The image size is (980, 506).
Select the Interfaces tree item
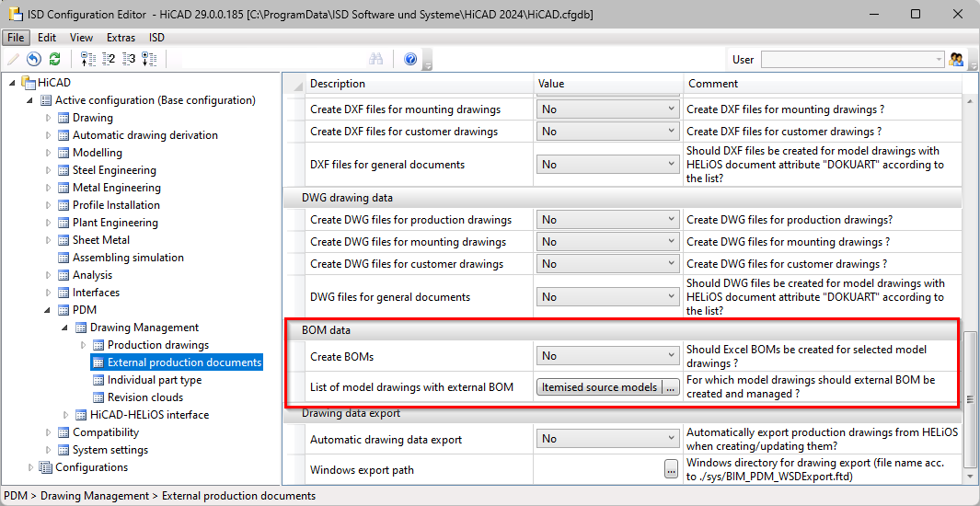click(x=97, y=293)
